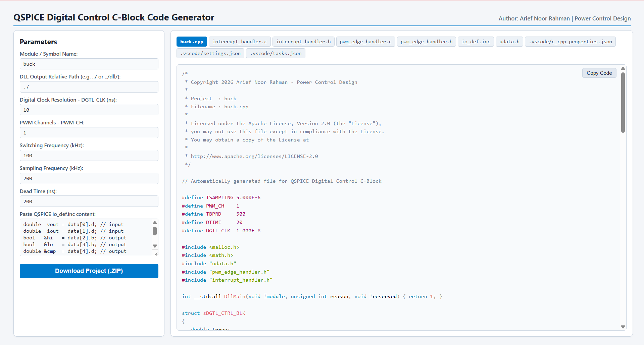Click the Digital Clock Resolution input
The height and width of the screenshot is (345, 644).
click(89, 110)
